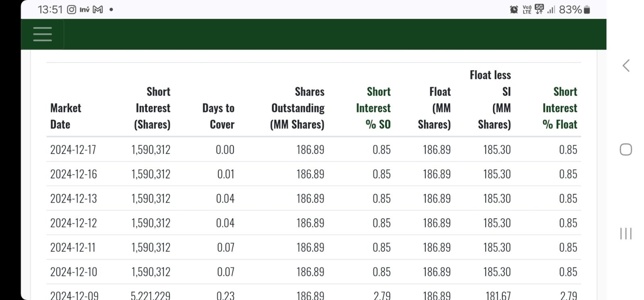
Task: Select Float less SI 181.67 value
Action: tap(498, 296)
